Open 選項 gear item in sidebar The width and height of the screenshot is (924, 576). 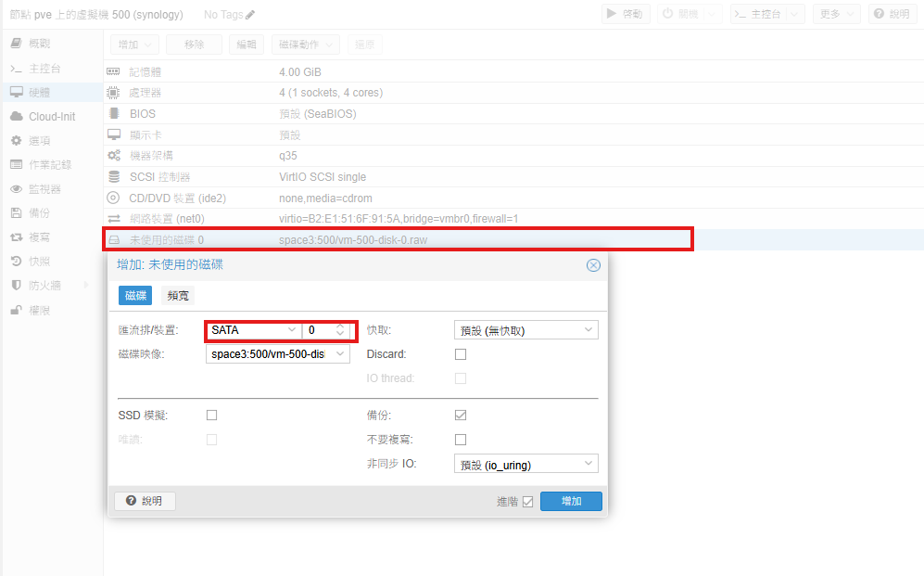point(39,140)
